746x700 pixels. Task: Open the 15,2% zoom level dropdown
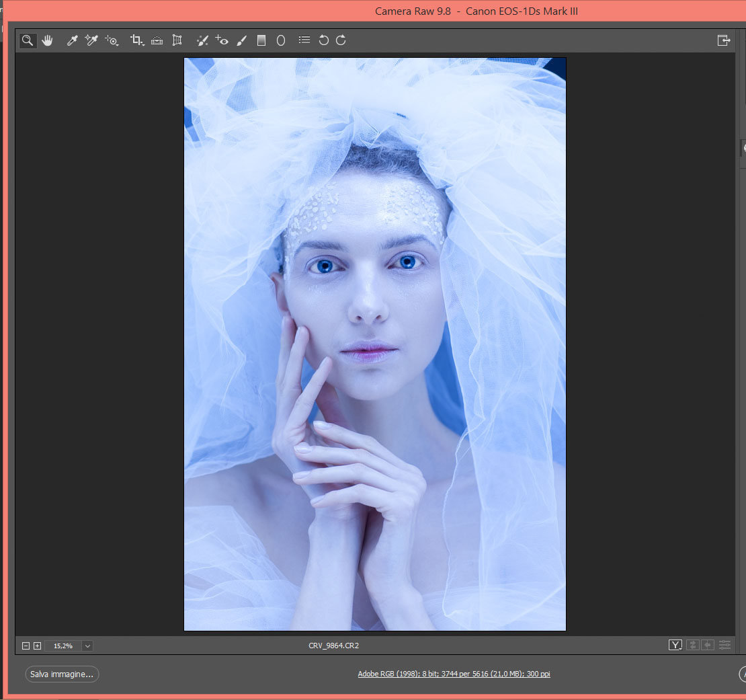click(x=87, y=646)
